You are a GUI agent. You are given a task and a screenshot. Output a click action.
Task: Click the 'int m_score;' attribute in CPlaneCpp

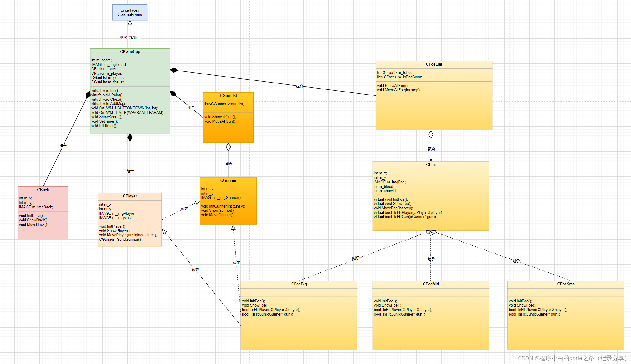pos(101,60)
